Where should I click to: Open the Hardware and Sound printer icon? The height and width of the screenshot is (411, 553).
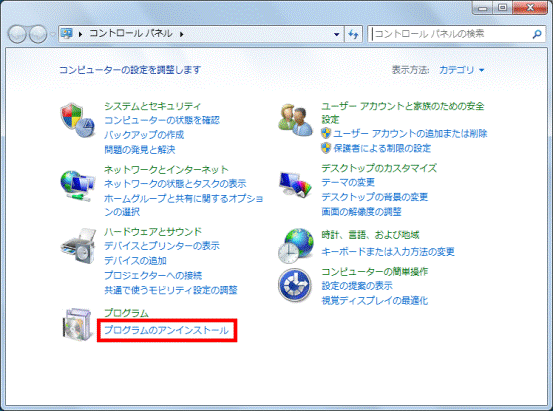(78, 246)
